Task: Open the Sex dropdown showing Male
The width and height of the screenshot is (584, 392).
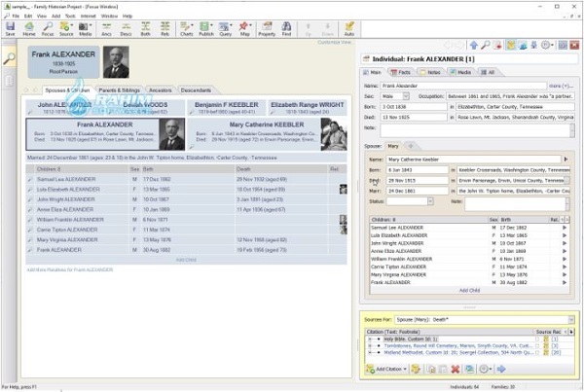Action: 406,96
